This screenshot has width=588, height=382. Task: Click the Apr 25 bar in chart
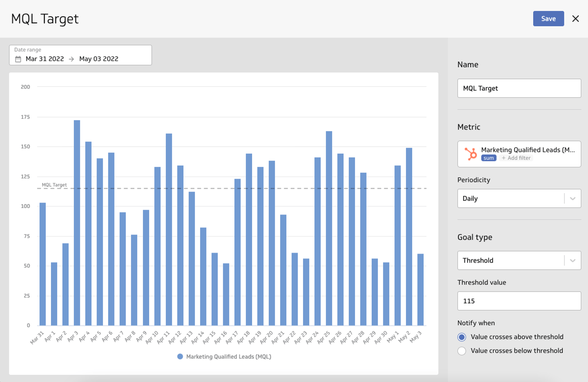pos(329,228)
